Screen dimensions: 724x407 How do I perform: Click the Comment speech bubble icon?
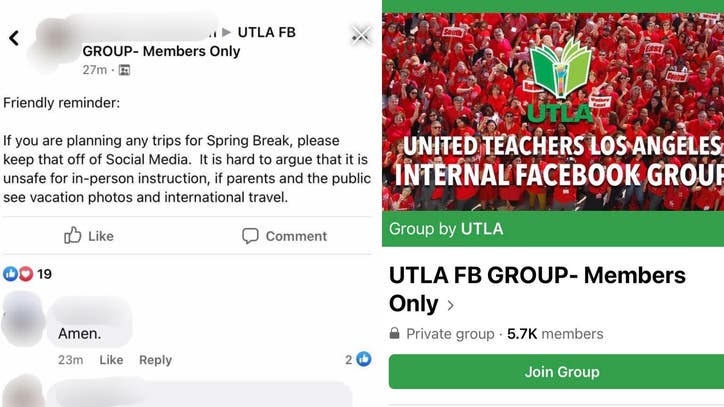pyautogui.click(x=250, y=236)
